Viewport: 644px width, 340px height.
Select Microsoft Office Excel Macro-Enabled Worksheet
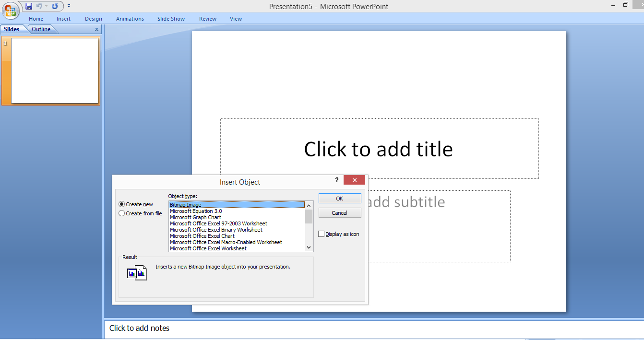pos(237,242)
